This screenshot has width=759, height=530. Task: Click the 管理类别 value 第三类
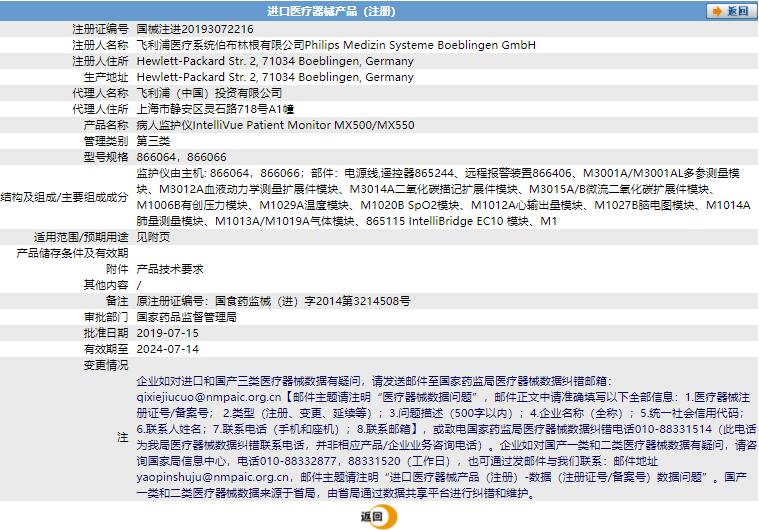click(x=153, y=141)
